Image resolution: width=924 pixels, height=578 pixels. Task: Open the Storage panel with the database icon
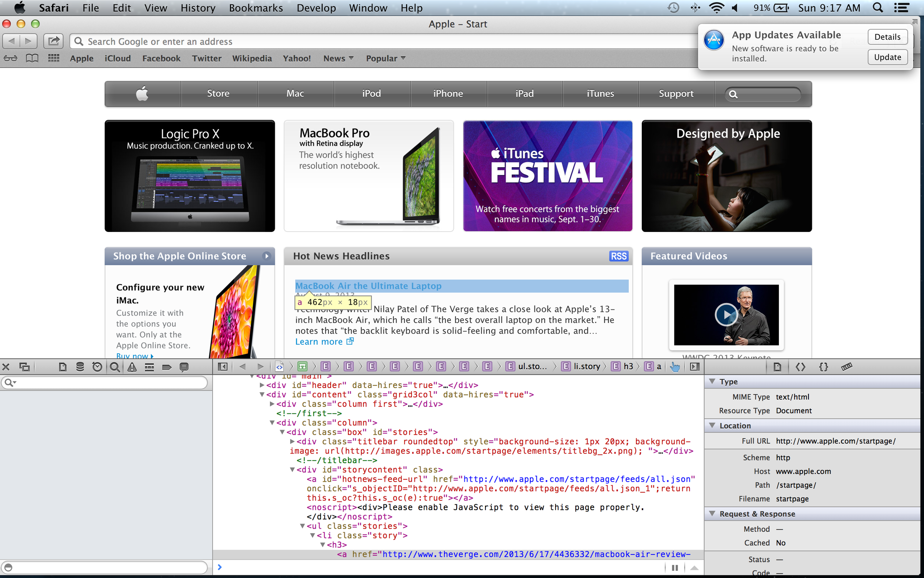click(80, 367)
